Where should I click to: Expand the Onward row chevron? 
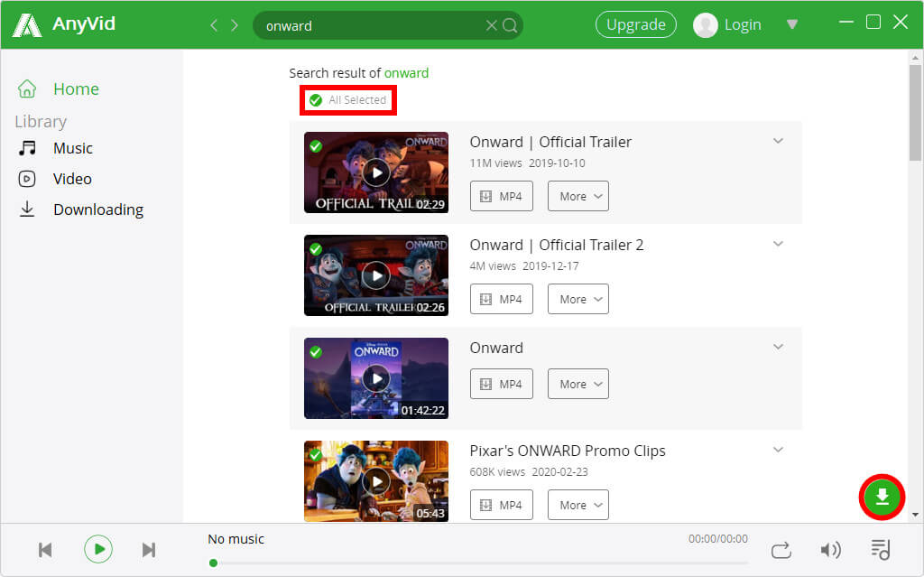(x=778, y=347)
